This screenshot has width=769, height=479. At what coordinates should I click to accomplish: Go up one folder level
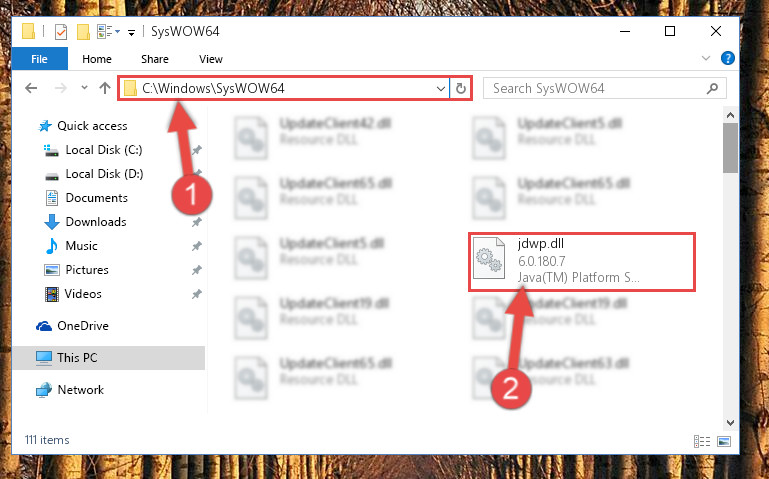(x=104, y=88)
